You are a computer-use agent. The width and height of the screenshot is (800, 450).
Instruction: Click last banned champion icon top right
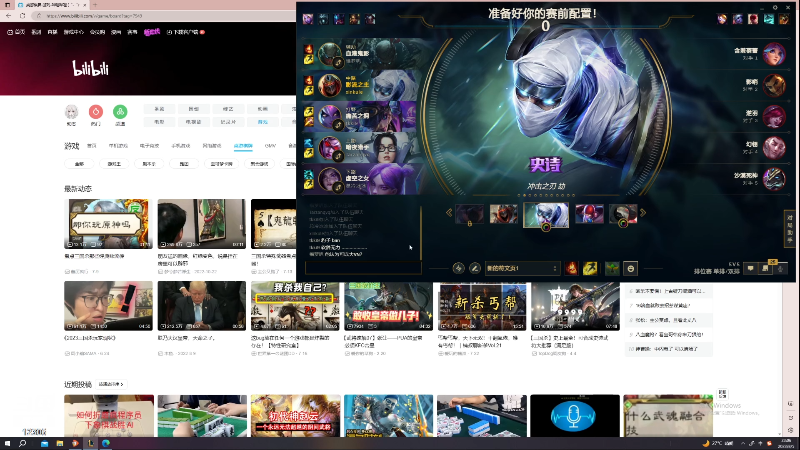click(784, 19)
